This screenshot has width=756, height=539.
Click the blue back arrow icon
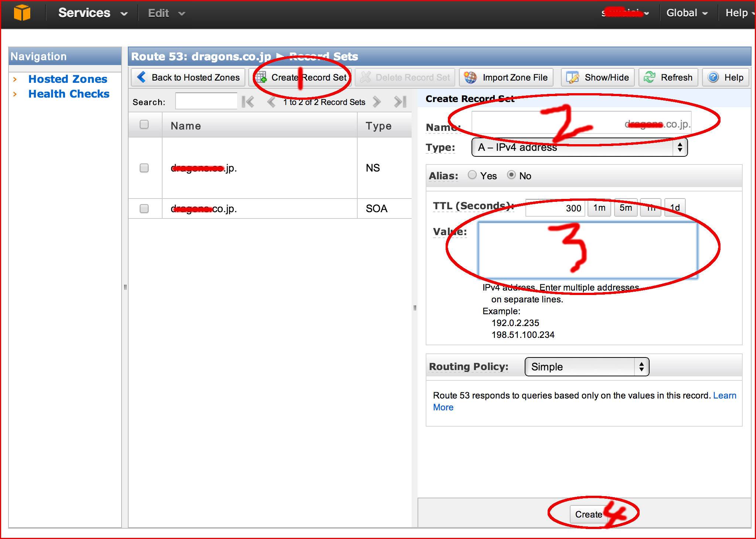click(142, 77)
